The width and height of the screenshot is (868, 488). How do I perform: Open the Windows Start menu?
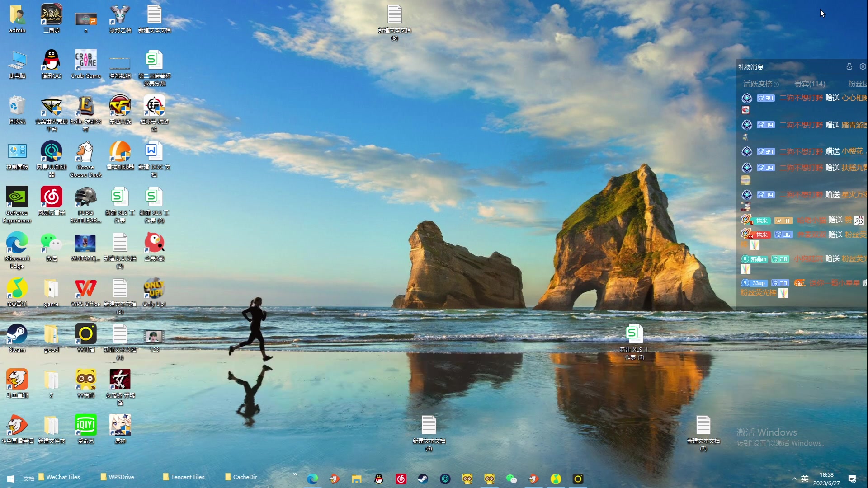tap(11, 479)
